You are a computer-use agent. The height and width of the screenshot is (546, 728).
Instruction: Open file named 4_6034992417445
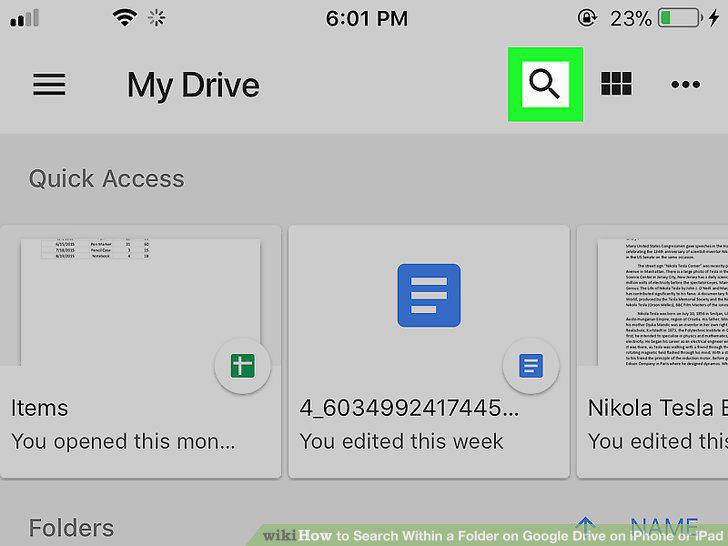(x=409, y=408)
